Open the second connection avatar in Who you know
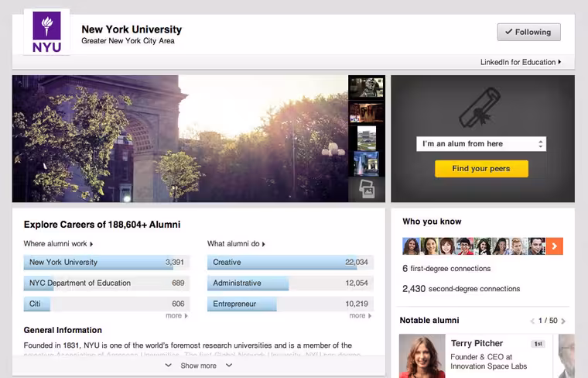This screenshot has width=588, height=378. point(429,246)
